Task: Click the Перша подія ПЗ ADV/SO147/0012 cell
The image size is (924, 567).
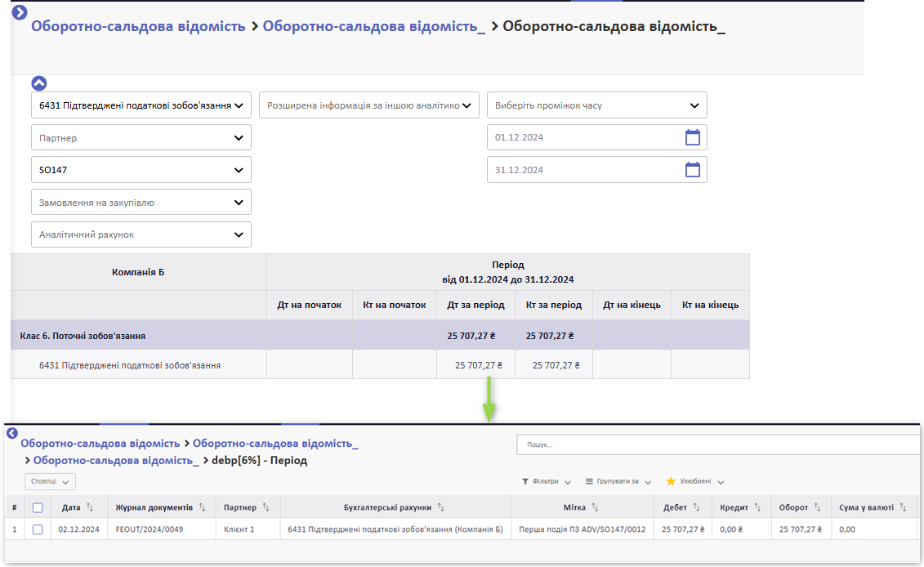Action: (583, 529)
